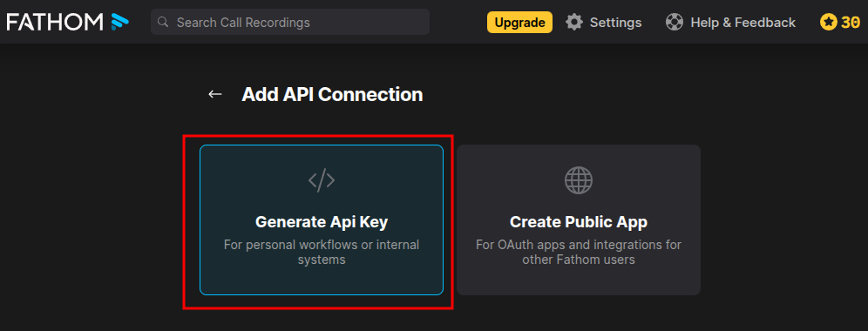Click the code brackets icon
The height and width of the screenshot is (331, 868).
coord(322,180)
